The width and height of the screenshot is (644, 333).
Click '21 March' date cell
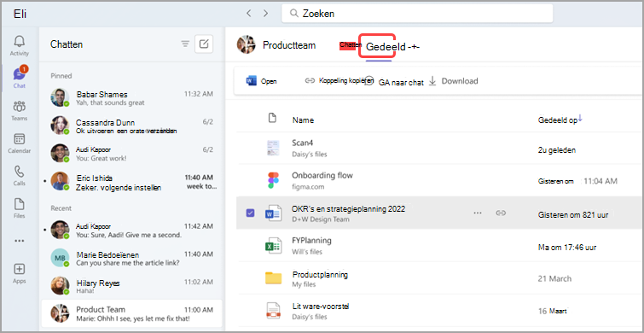tap(554, 278)
